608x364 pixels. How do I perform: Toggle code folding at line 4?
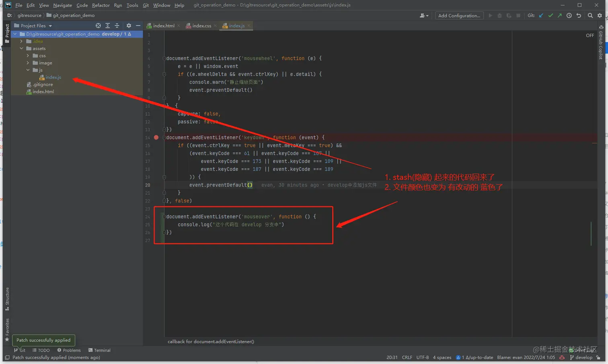point(164,58)
